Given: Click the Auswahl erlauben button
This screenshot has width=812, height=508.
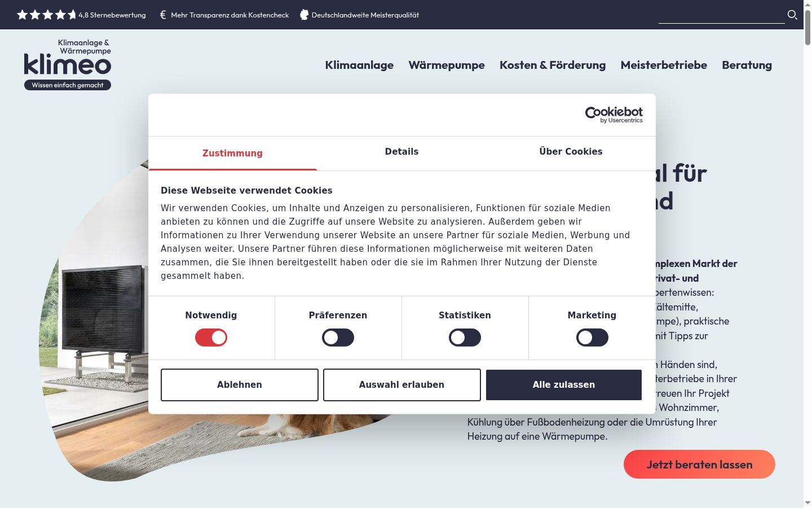Looking at the screenshot, I should coord(402,385).
